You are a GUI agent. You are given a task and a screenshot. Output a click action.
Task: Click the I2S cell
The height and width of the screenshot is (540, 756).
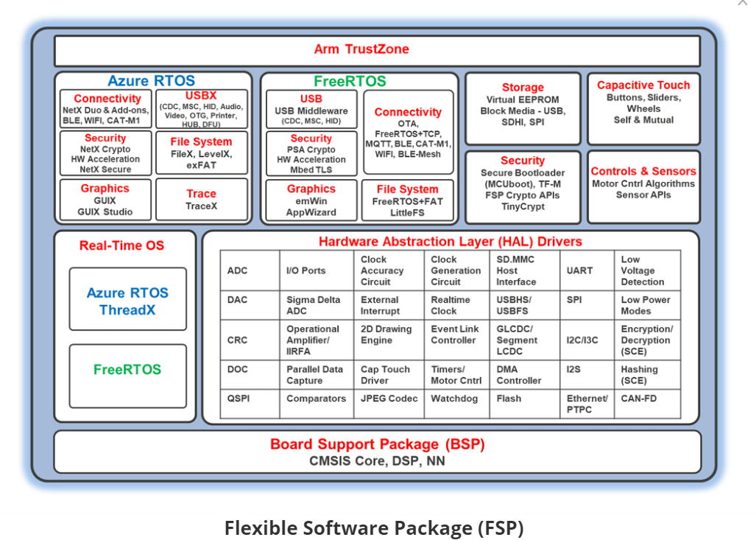[587, 375]
